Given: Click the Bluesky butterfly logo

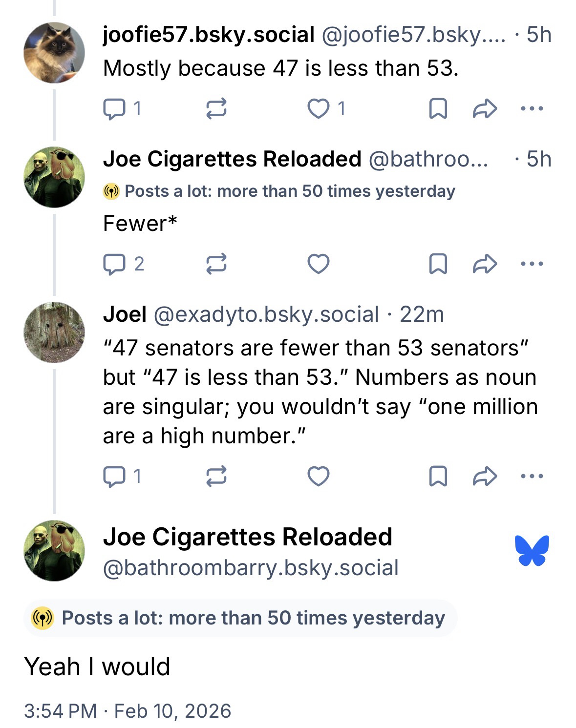Looking at the screenshot, I should [532, 550].
